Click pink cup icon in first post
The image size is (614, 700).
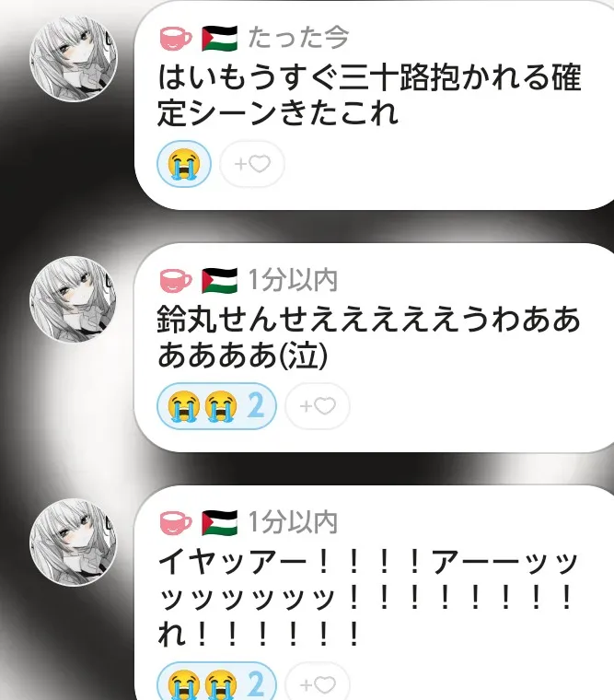(x=176, y=39)
